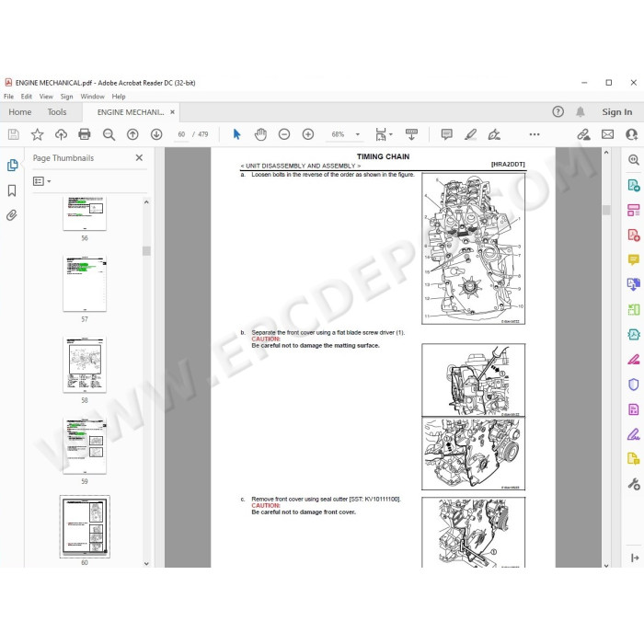Viewport: 644px width, 644px height.
Task: Close the ENGINE MECHANI... document tab
Action: 173,111
